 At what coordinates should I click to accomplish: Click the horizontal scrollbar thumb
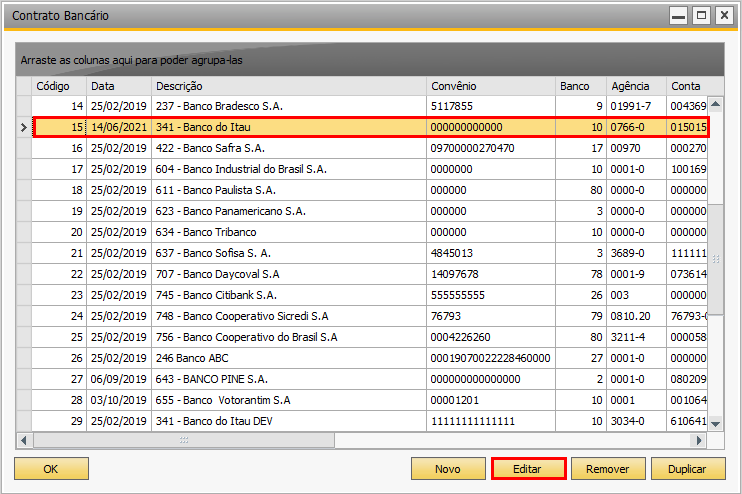coord(184,440)
